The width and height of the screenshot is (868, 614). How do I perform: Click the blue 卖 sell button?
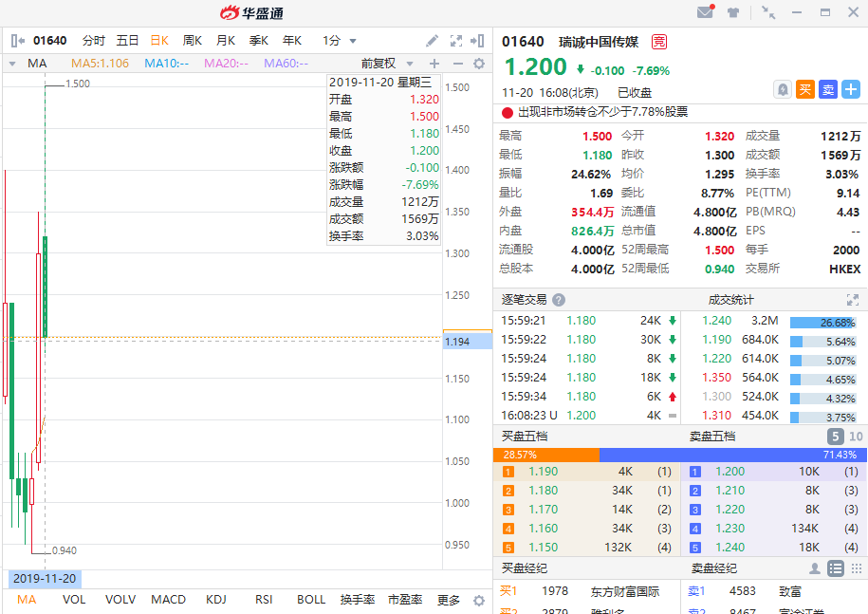pos(828,89)
